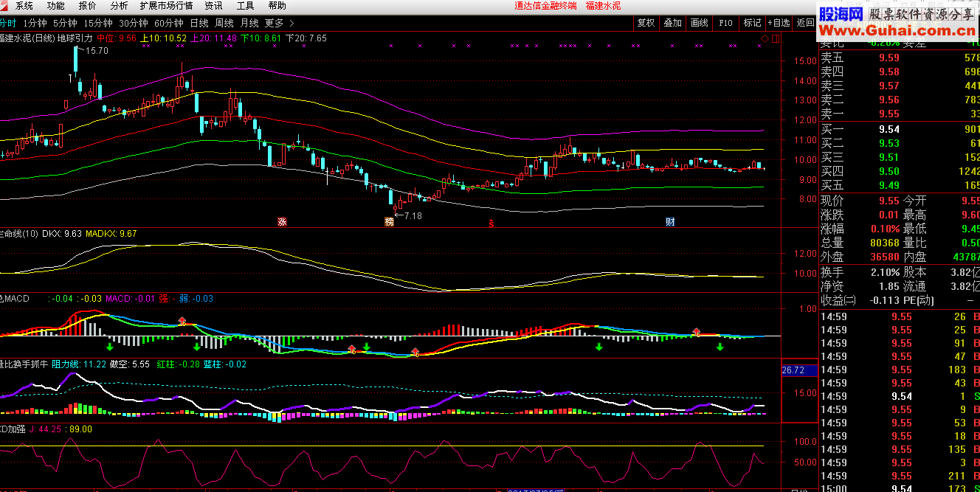Open the 扩展市场行情 menu
Viewport: 980px width, 492px height.
(166, 6)
